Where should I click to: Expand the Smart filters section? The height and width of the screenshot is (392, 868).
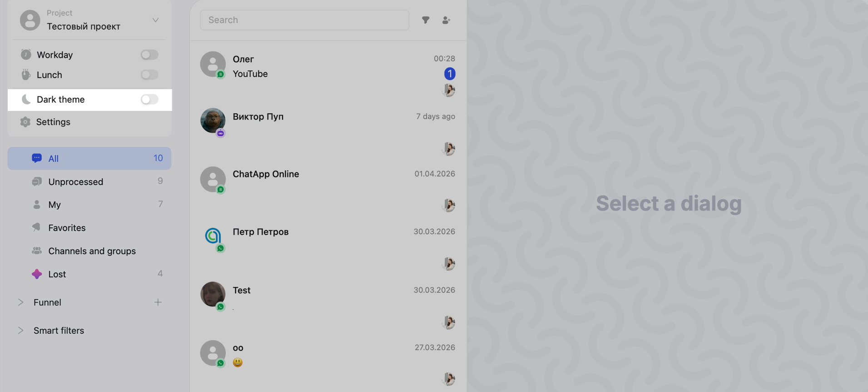[x=20, y=331]
